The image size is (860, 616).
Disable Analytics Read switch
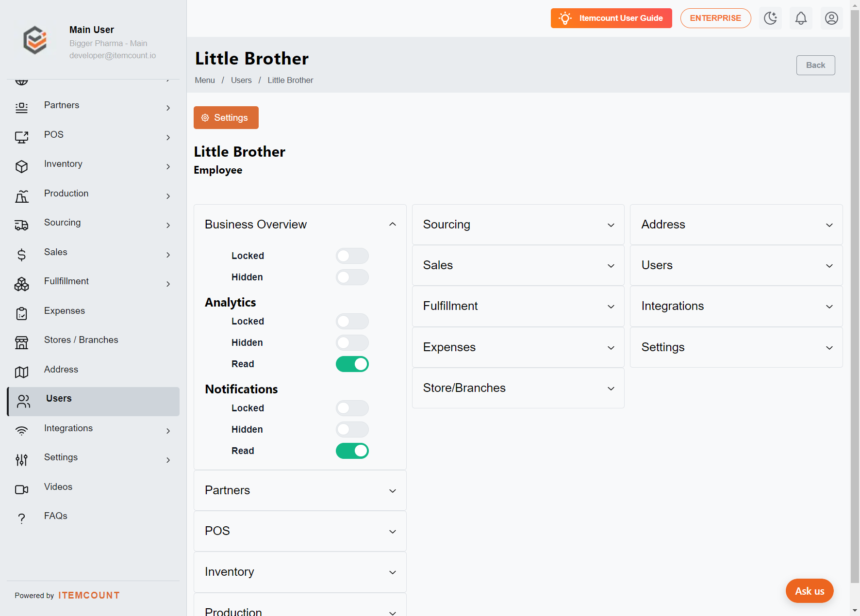click(x=352, y=364)
